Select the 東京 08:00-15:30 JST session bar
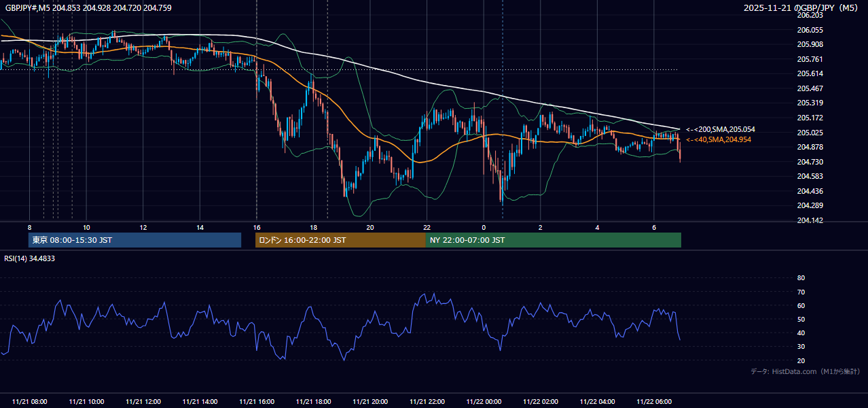 [134, 240]
